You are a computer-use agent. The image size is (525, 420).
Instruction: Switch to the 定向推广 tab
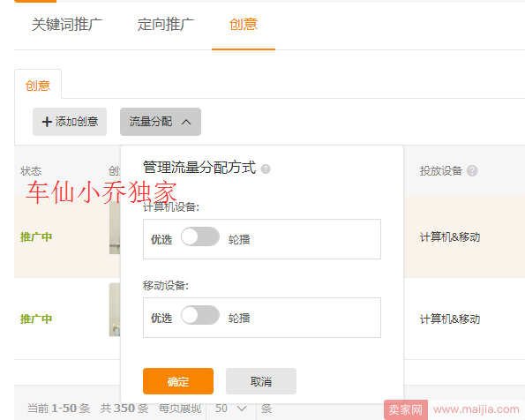coord(165,25)
